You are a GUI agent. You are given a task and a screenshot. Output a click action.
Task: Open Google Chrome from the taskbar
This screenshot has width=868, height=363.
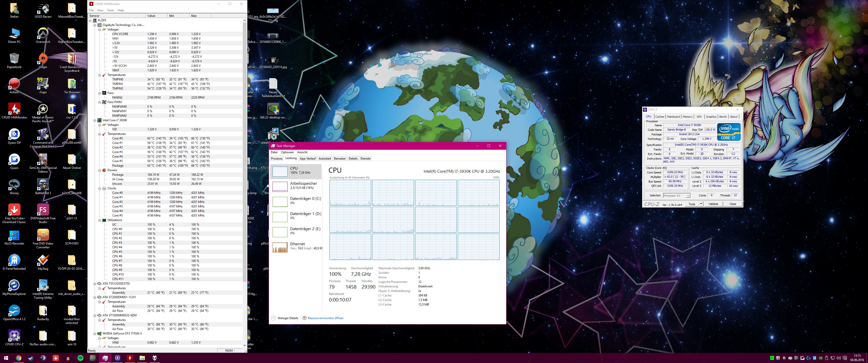[x=18, y=358]
